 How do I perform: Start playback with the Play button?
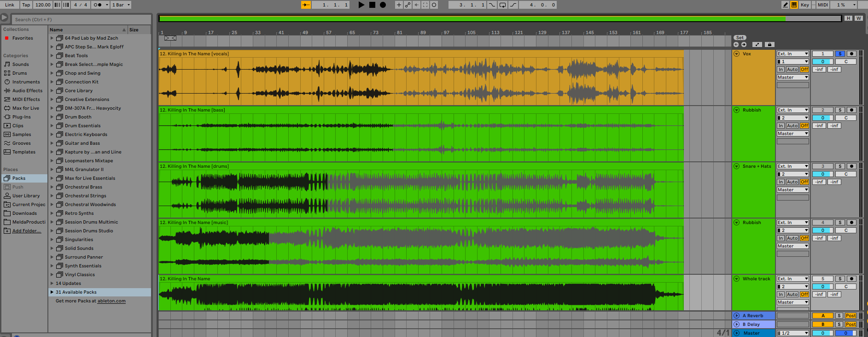click(361, 5)
